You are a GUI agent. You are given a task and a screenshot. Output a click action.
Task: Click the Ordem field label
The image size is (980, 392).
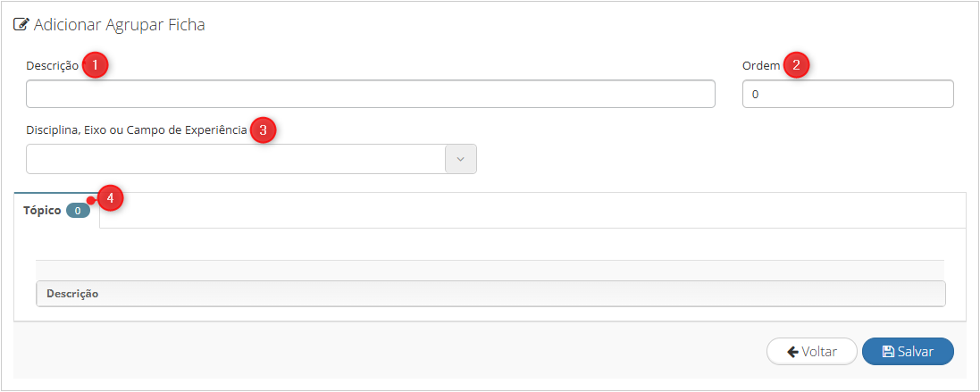tap(761, 66)
